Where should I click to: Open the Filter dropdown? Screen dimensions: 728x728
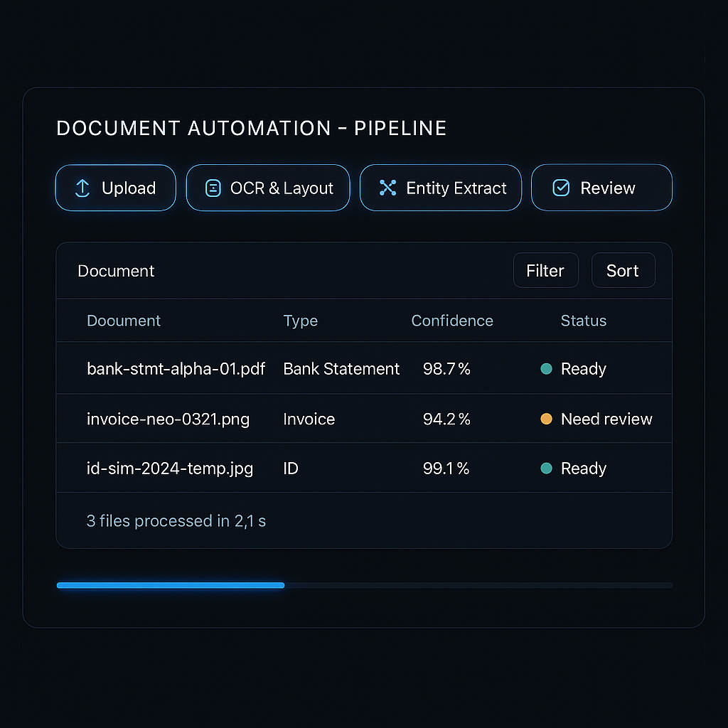coord(545,270)
